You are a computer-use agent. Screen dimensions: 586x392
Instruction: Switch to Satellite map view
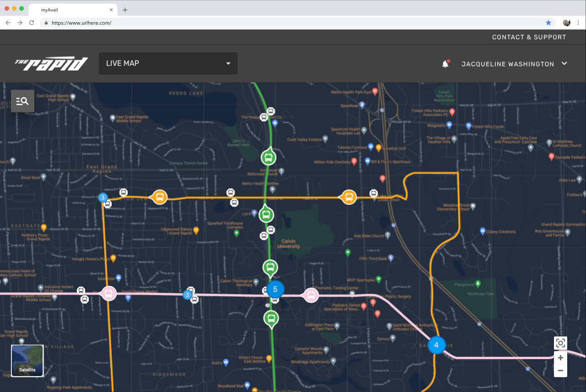point(27,360)
